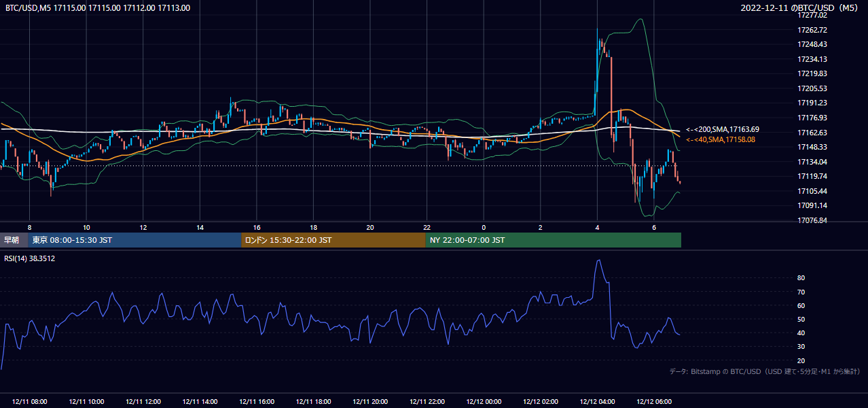Click the NY 22:00-07:00 JST session bar
Viewport: 868px width, 408px height.
click(x=554, y=240)
